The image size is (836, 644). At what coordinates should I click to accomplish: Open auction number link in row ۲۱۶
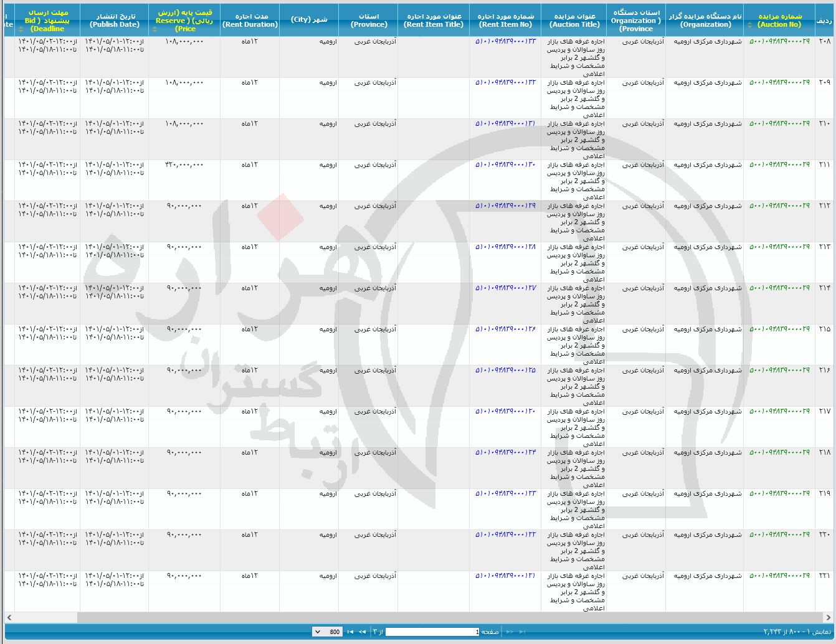(x=779, y=370)
